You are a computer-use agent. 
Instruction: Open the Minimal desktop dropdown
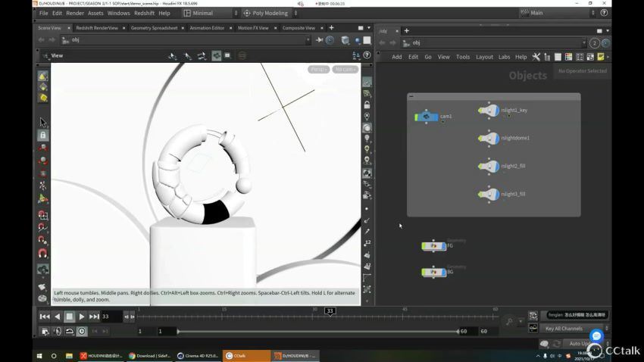(211, 13)
